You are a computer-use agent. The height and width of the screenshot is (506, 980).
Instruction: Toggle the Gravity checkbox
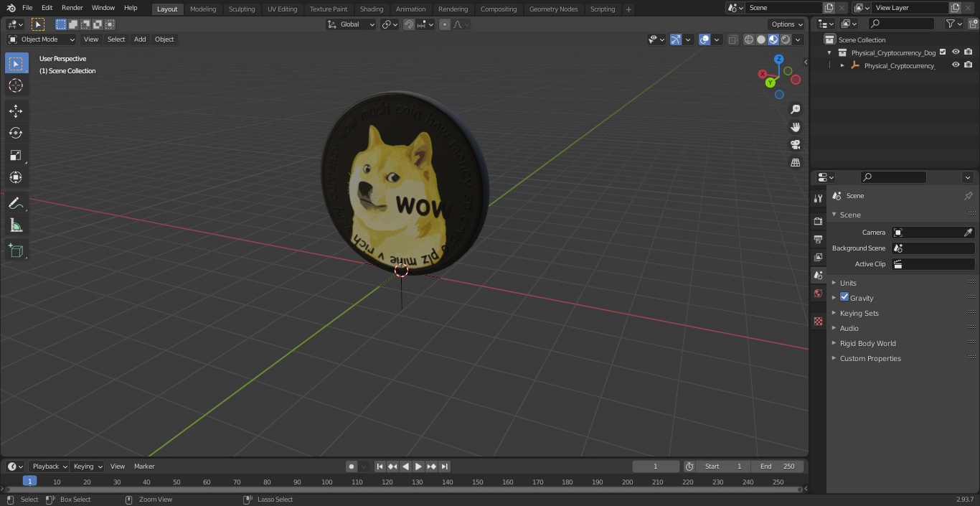click(x=844, y=297)
